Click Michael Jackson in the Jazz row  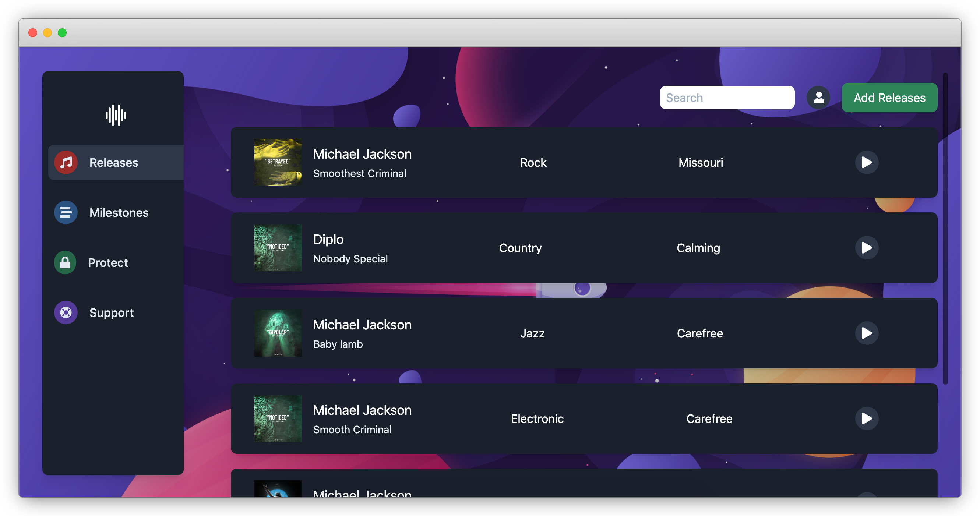pos(362,325)
